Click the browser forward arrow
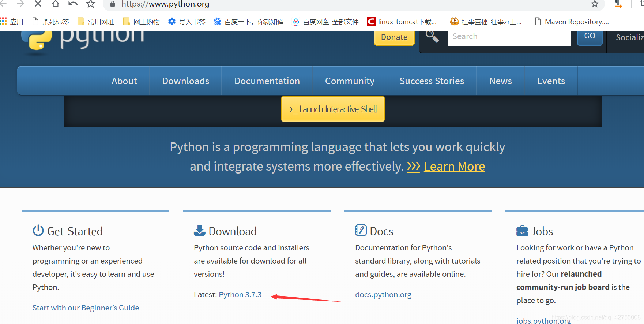 20,4
